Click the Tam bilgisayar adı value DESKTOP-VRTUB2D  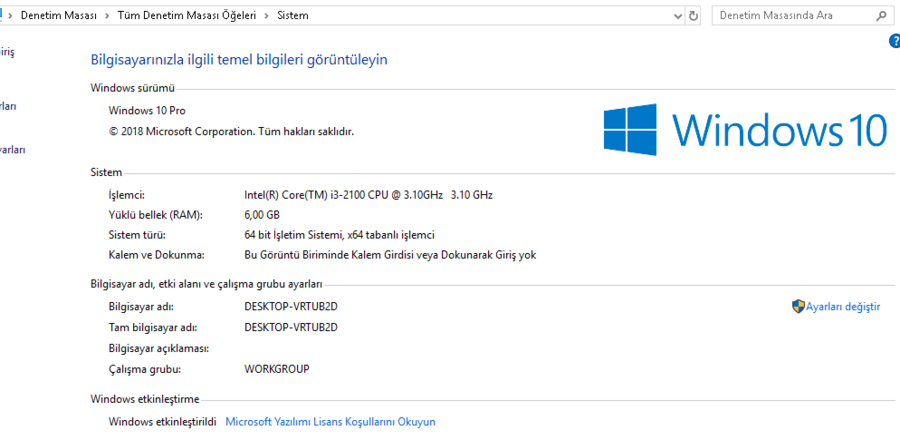[291, 328]
